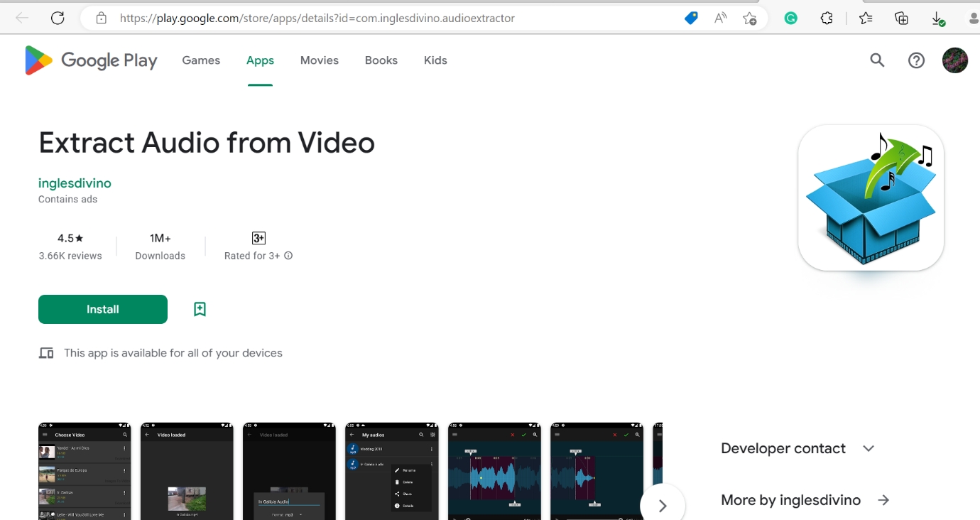Open the browser Collections icon
The image size is (980, 520).
coord(902,18)
